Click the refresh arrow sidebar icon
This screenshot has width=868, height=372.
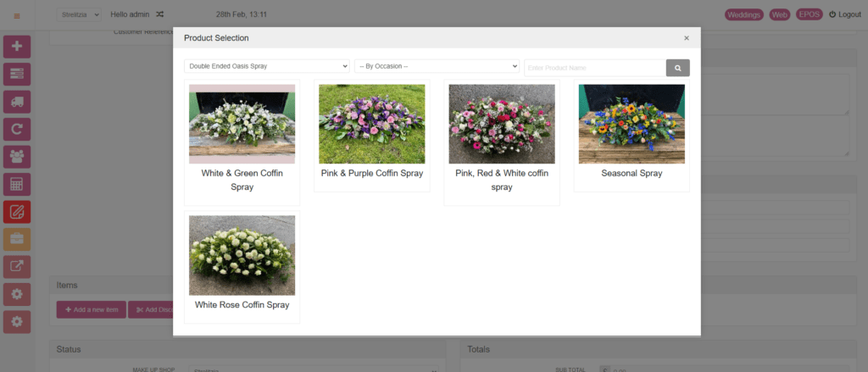tap(17, 130)
